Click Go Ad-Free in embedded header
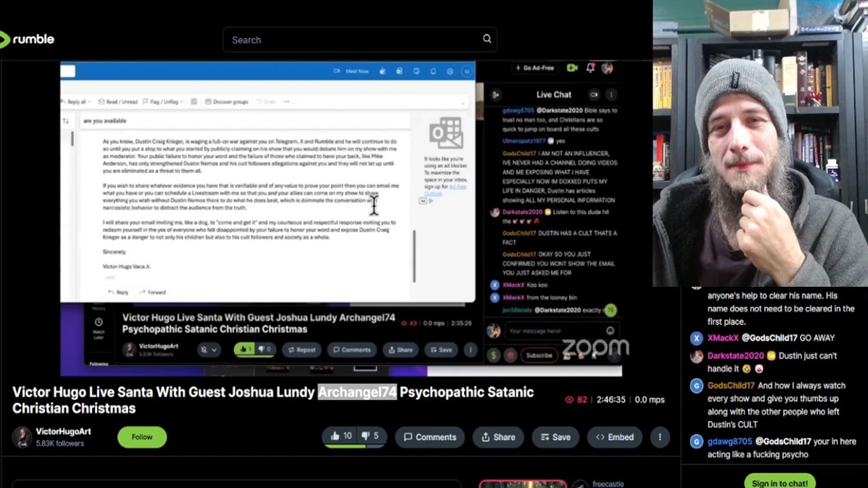 [535, 68]
